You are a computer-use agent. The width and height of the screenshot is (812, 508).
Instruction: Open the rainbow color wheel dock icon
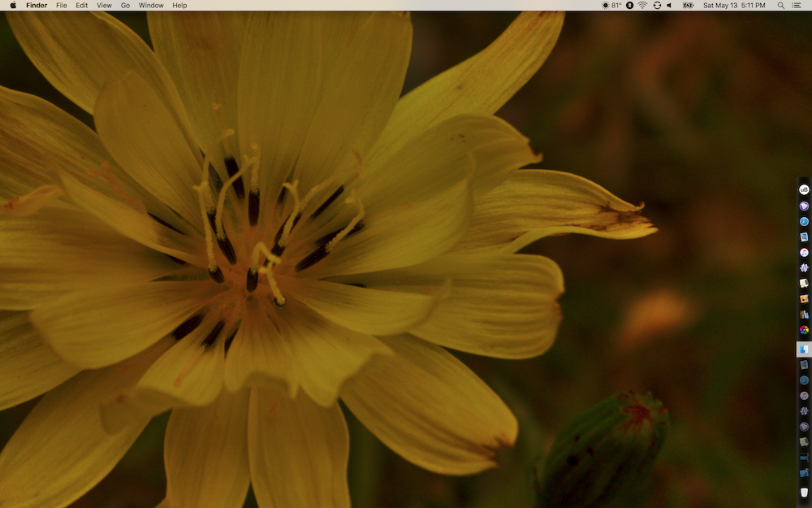point(804,330)
